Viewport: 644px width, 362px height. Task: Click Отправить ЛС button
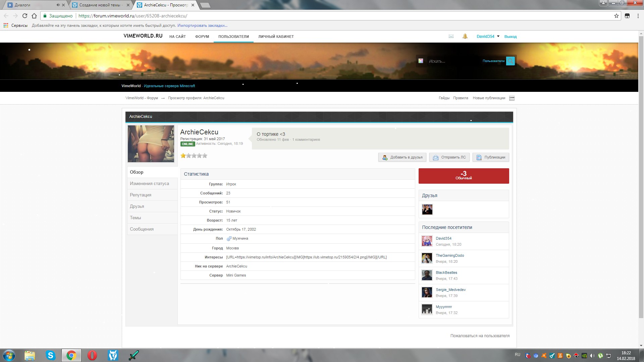(x=449, y=157)
